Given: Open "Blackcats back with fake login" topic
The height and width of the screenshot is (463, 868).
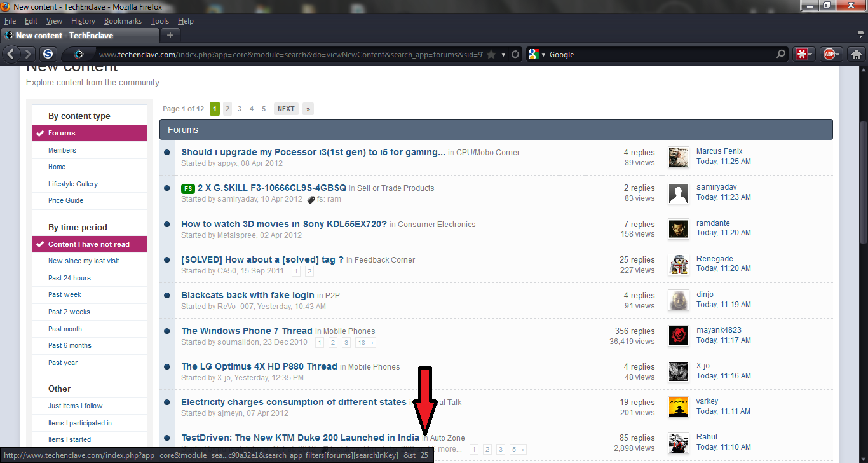Looking at the screenshot, I should [248, 295].
